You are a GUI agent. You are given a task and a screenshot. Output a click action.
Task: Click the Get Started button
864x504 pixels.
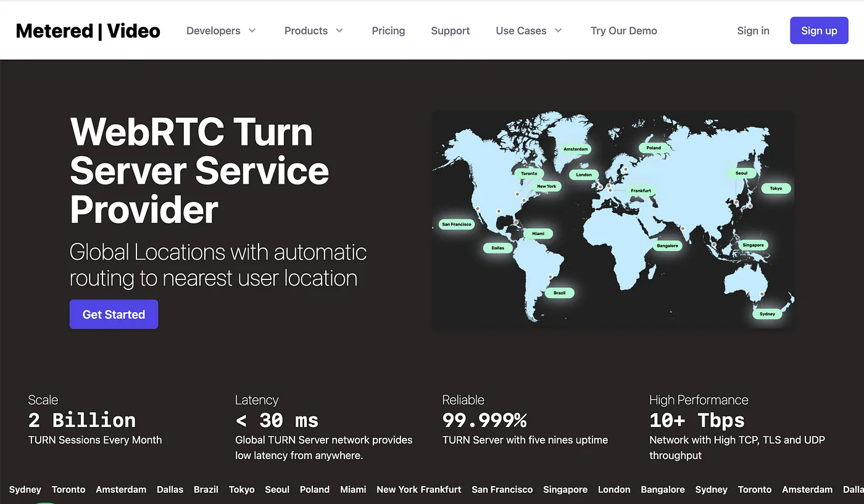(114, 314)
